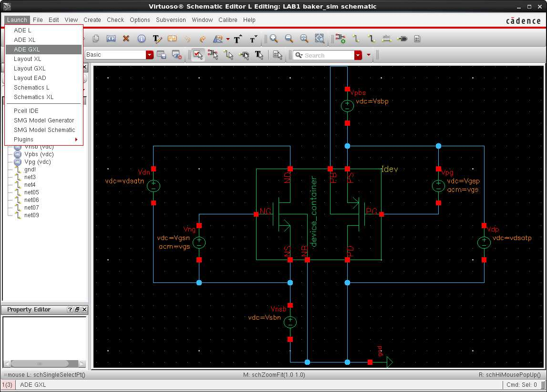Image resolution: width=547 pixels, height=392 pixels.
Task: Click the Edit Text pencil icon
Action: (x=157, y=39)
